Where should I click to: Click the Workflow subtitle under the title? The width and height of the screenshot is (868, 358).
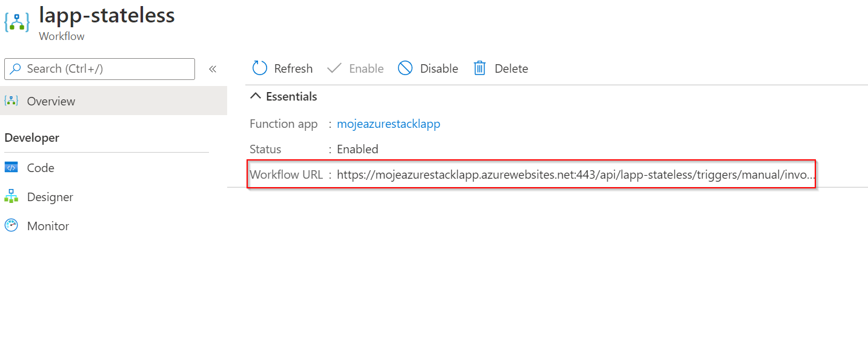62,36
